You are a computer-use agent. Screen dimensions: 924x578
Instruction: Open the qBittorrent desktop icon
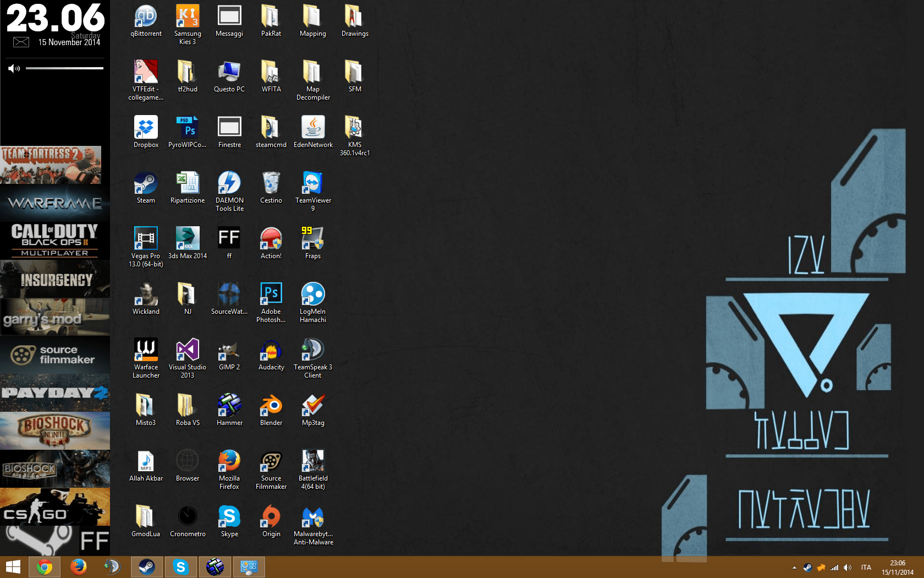click(x=146, y=17)
